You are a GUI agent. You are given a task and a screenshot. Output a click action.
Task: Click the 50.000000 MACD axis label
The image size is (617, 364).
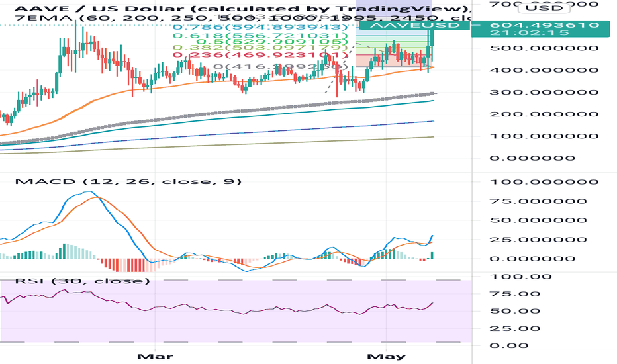[538, 220]
